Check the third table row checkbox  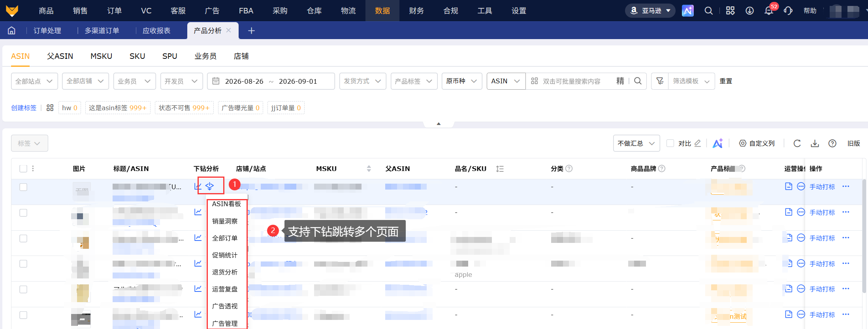click(x=23, y=238)
